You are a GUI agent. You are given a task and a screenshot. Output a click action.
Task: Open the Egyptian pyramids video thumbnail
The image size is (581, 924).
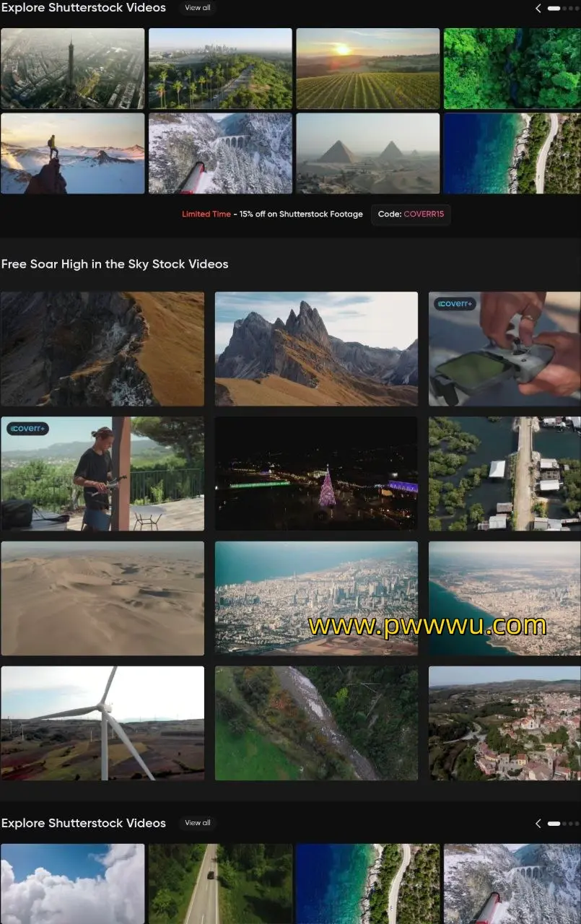click(x=367, y=153)
